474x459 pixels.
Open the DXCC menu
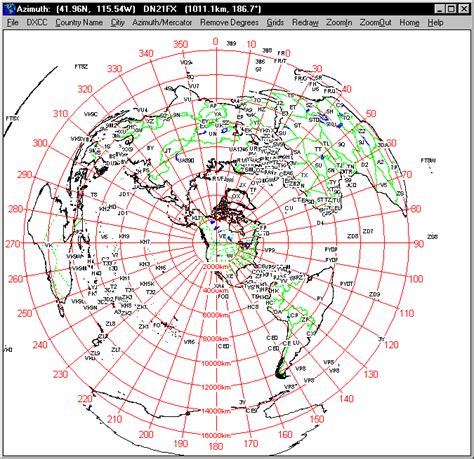37,23
